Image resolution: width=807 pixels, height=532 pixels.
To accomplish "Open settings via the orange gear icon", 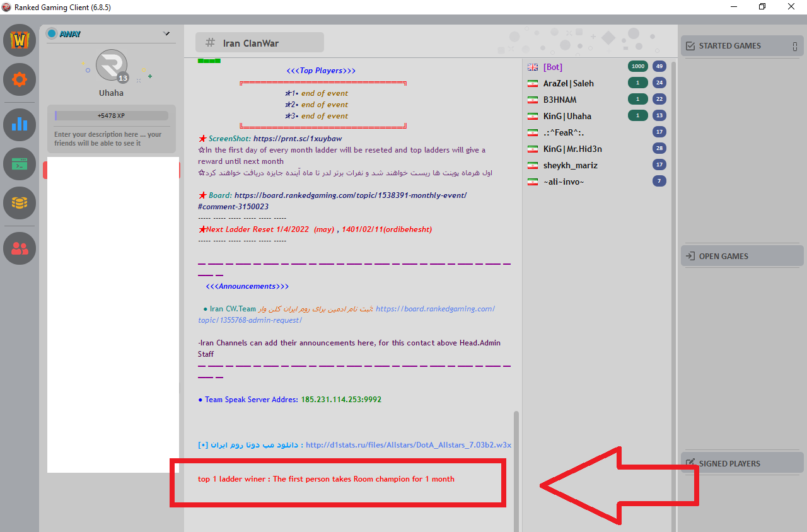I will [x=20, y=79].
